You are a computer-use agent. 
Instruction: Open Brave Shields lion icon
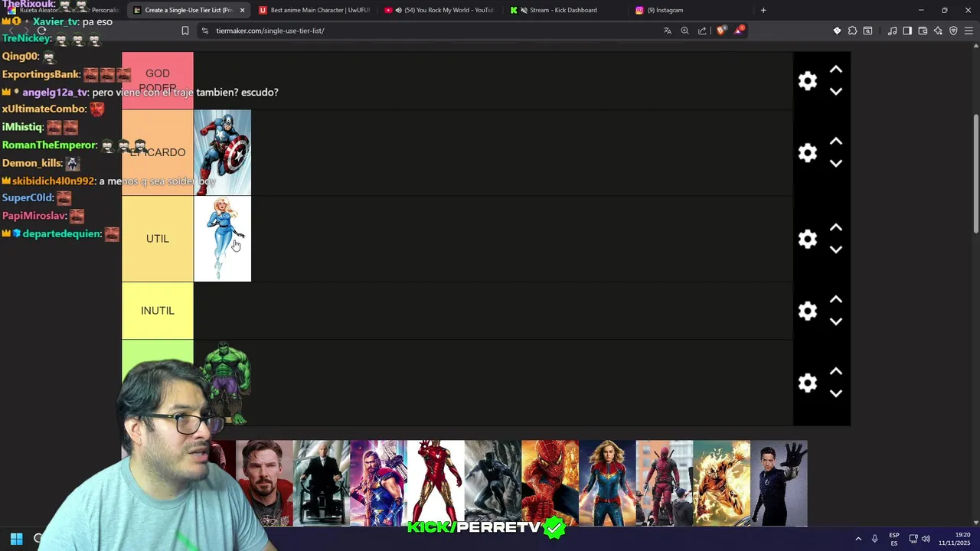(x=720, y=31)
